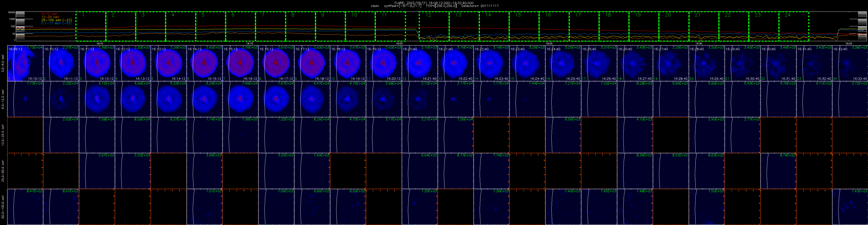Click the Detectors= 001111111 header text
The height and width of the screenshot is (225, 868).
point(480,6)
